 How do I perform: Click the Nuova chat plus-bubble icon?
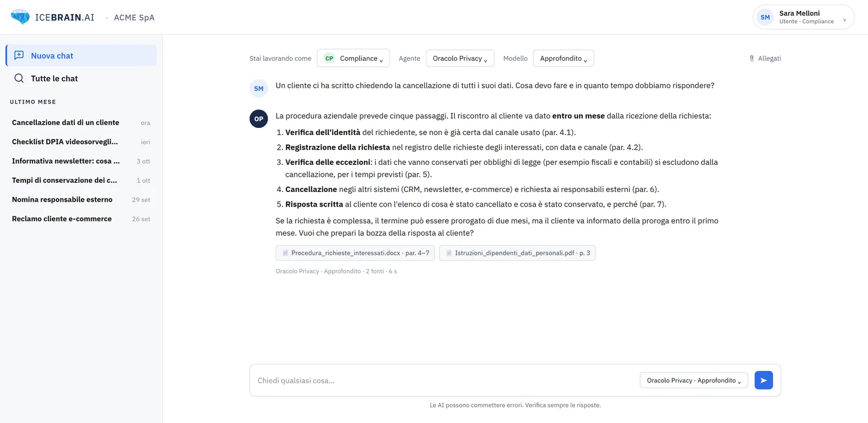click(x=19, y=55)
